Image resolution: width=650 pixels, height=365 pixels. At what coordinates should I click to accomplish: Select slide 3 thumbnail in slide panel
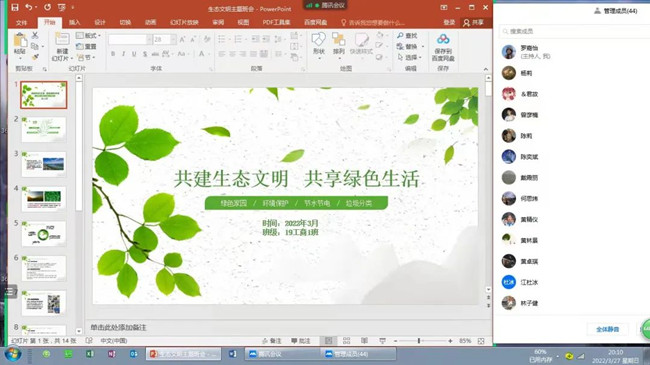44,164
